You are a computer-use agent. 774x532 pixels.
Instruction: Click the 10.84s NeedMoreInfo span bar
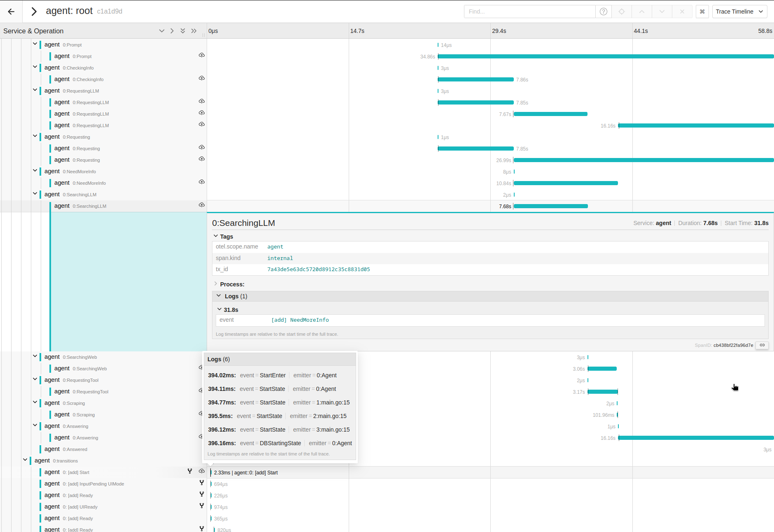click(x=566, y=183)
